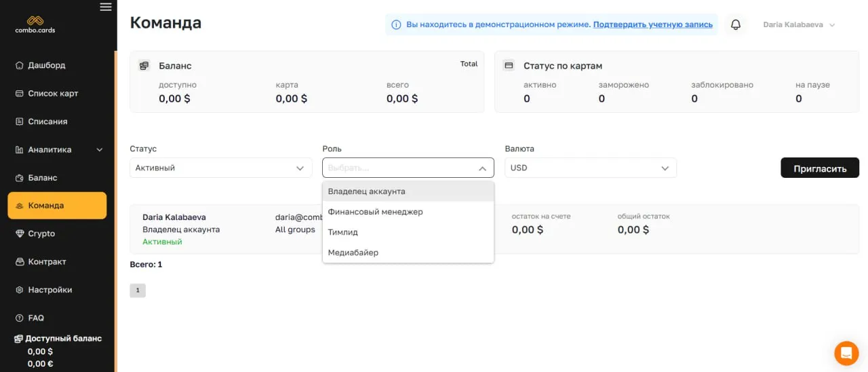Click page number 1 in pagination
868x372 pixels.
[137, 291]
